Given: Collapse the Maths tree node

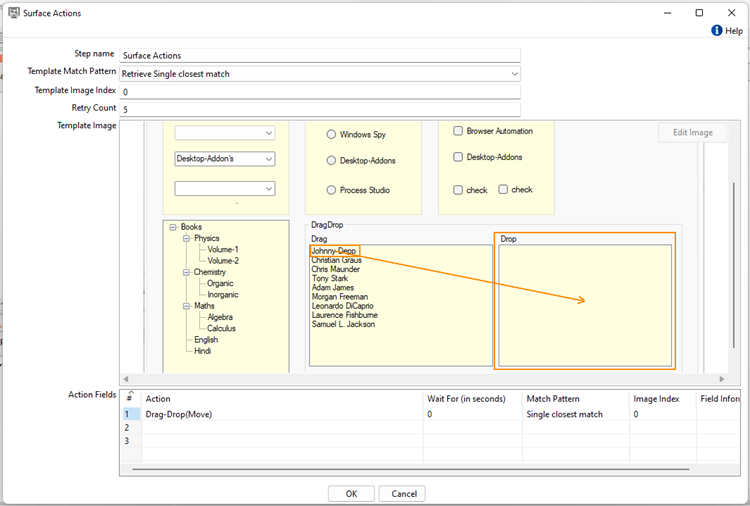Looking at the screenshot, I should coord(187,306).
